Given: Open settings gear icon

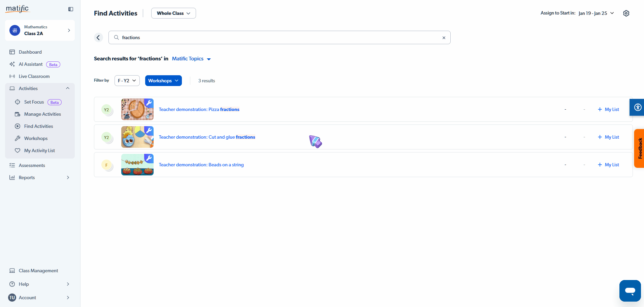Looking at the screenshot, I should click(x=626, y=13).
